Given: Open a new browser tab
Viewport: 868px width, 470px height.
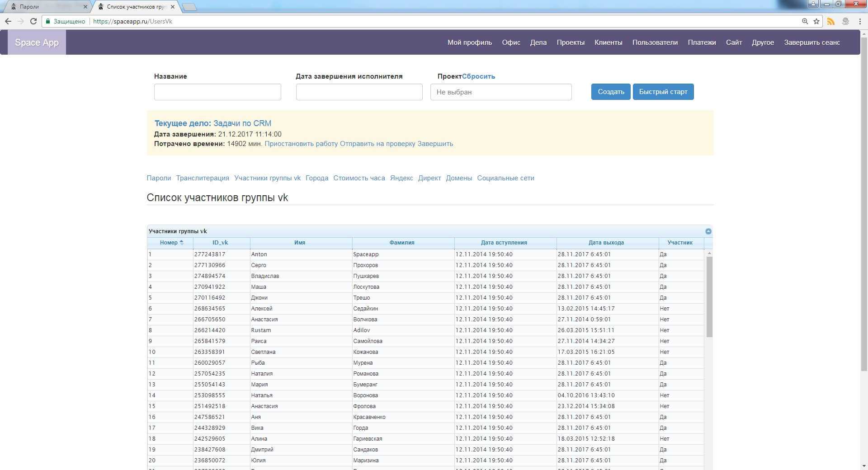Looking at the screenshot, I should [x=189, y=7].
